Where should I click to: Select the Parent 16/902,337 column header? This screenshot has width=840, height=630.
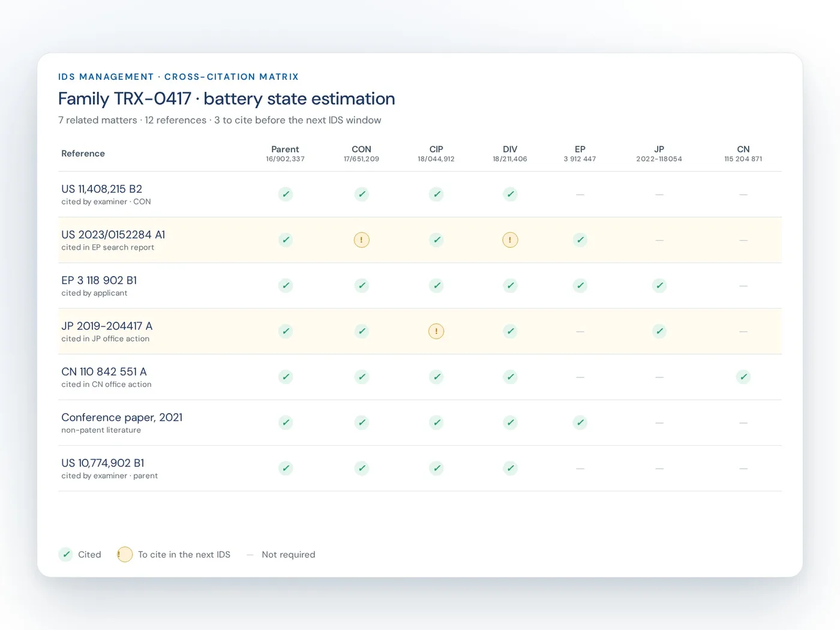(286, 154)
